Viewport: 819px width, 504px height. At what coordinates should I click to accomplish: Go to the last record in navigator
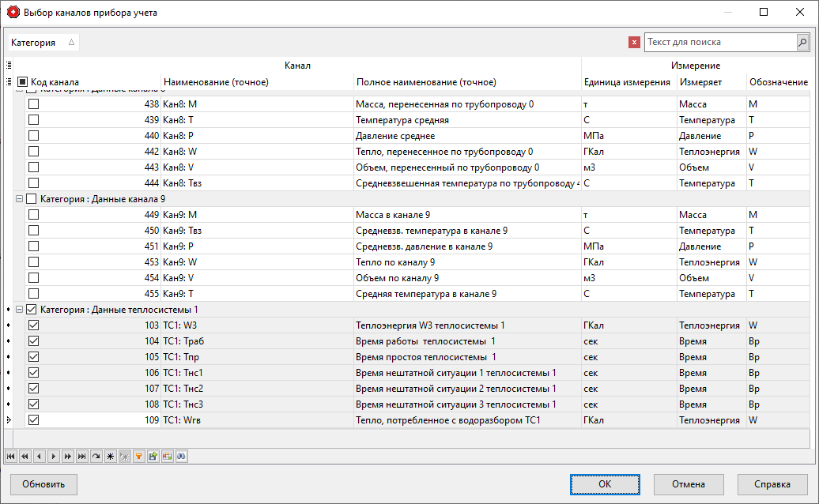[81, 456]
